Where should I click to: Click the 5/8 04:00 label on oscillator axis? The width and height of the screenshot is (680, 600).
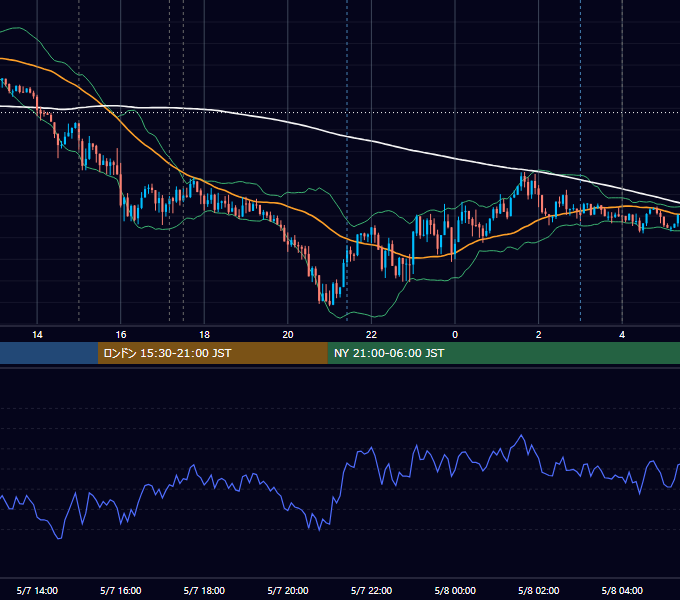click(x=622, y=590)
